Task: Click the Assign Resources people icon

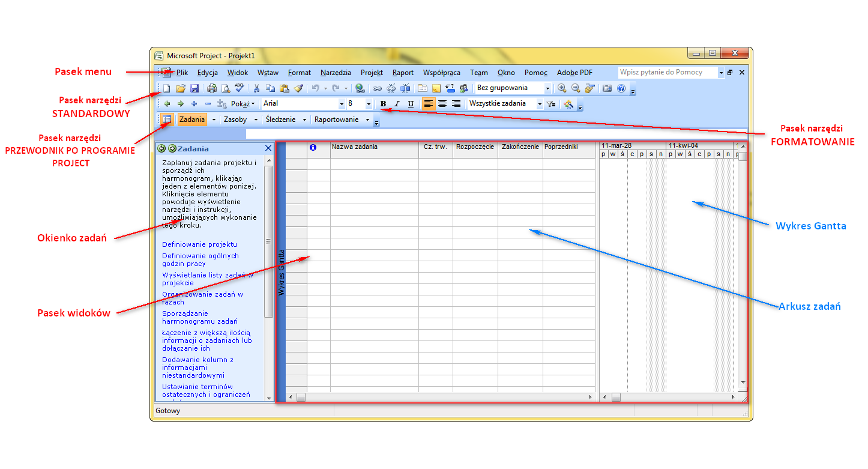Action: (463, 88)
